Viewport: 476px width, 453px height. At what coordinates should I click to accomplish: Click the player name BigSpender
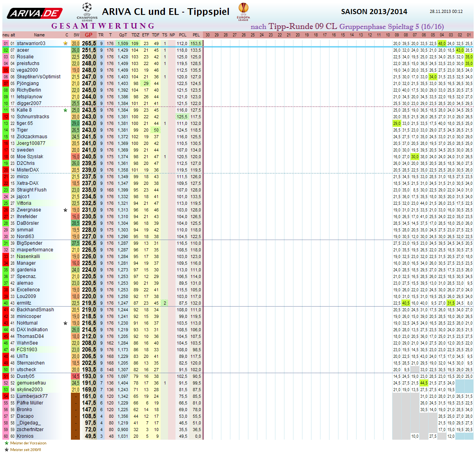[x=29, y=243]
